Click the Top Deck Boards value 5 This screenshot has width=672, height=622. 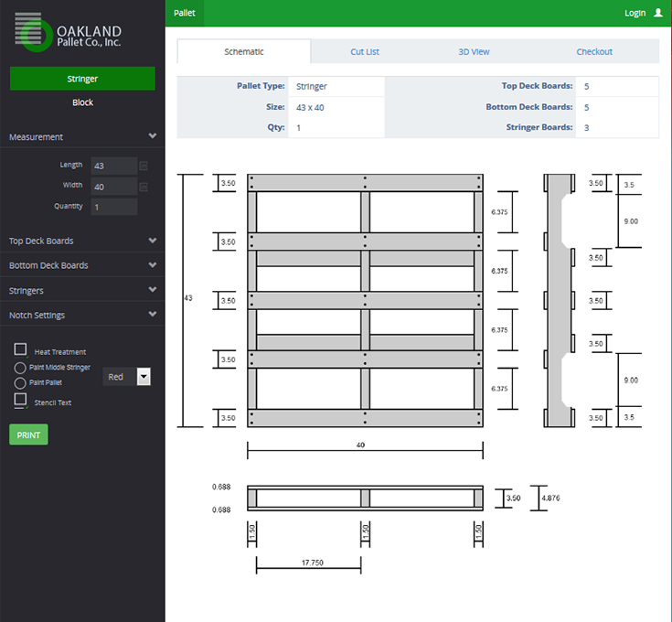[586, 86]
